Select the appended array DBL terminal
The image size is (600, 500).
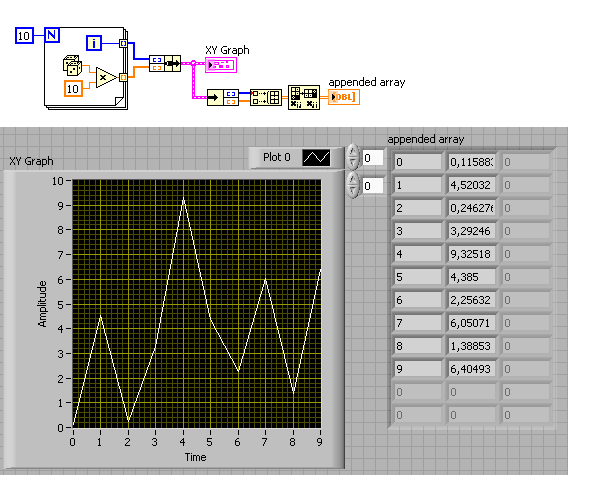coord(344,97)
